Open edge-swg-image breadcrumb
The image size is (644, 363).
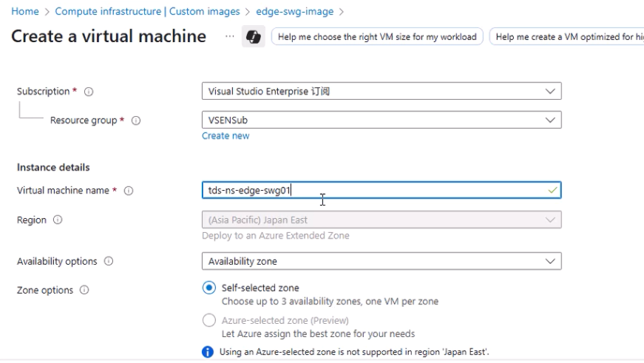tap(294, 12)
